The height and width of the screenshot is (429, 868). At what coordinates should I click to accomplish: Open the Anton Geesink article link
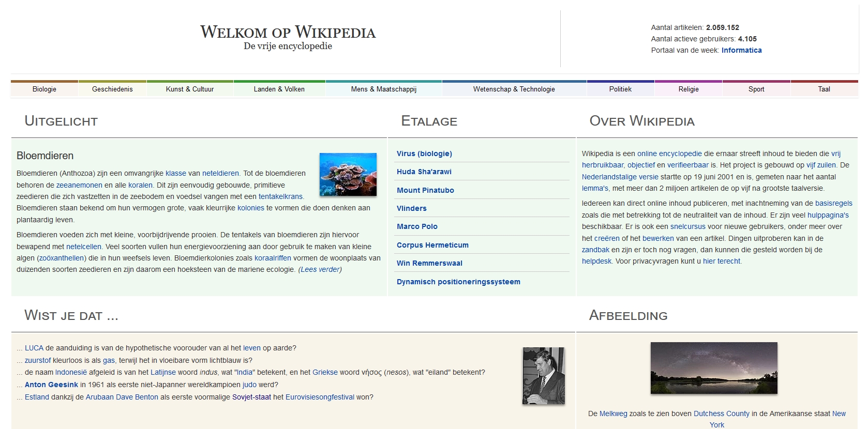pos(51,385)
